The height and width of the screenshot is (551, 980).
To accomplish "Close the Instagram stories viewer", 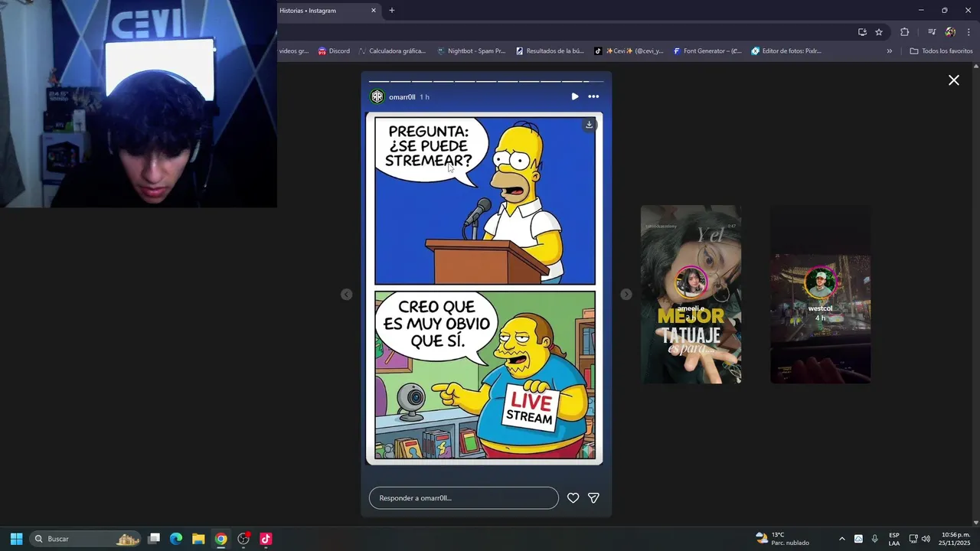I will coord(954,80).
